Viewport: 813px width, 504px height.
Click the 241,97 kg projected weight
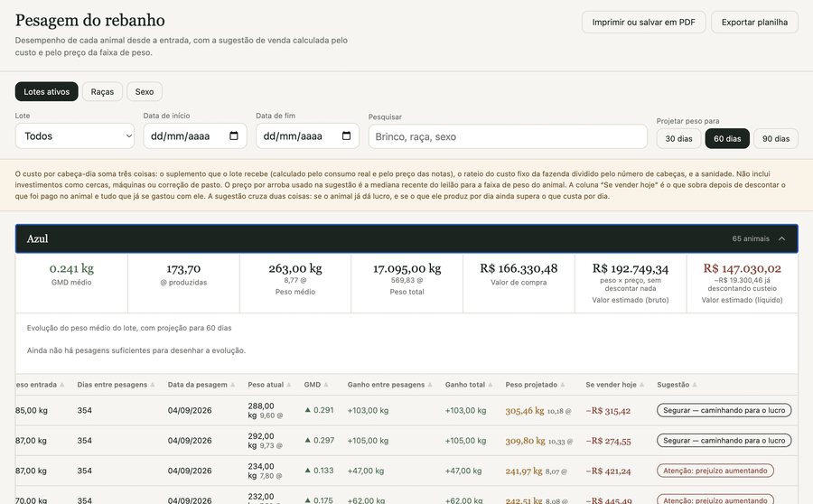(524, 471)
